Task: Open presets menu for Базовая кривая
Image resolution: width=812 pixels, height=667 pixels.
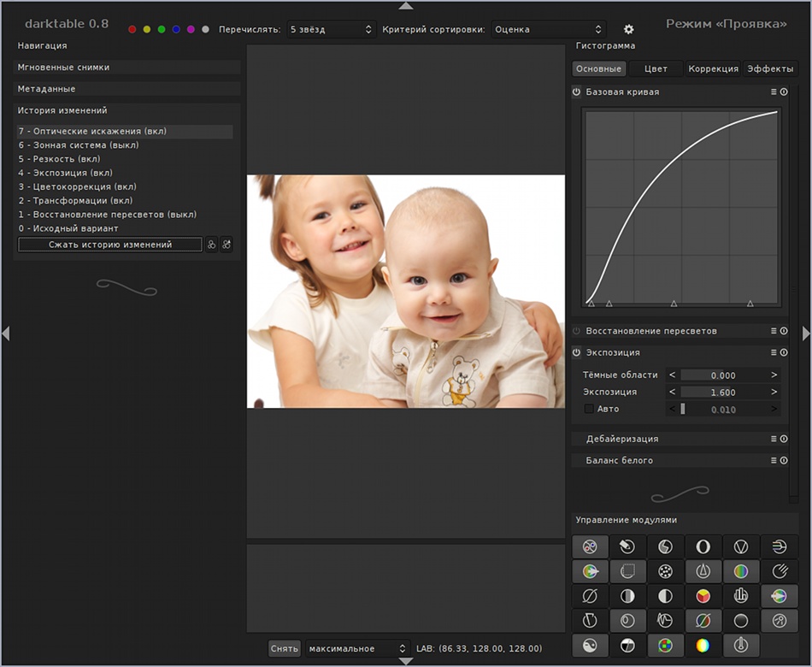Action: 774,91
